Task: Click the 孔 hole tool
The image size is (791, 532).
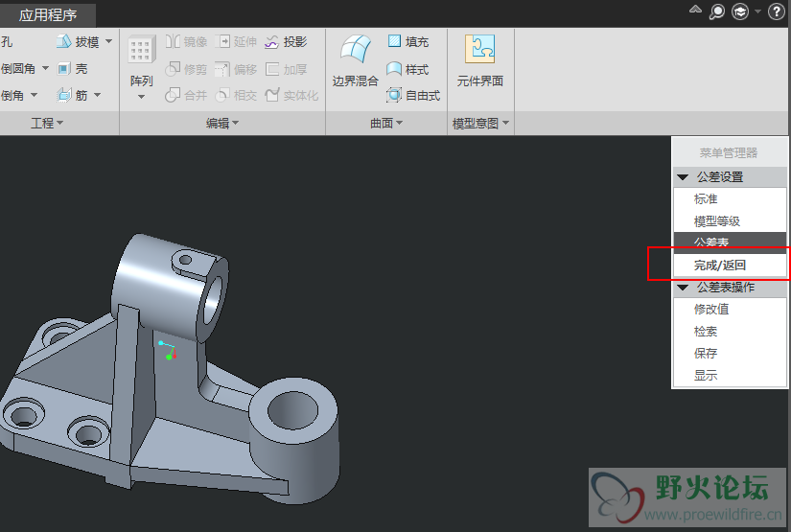Action: (7, 41)
